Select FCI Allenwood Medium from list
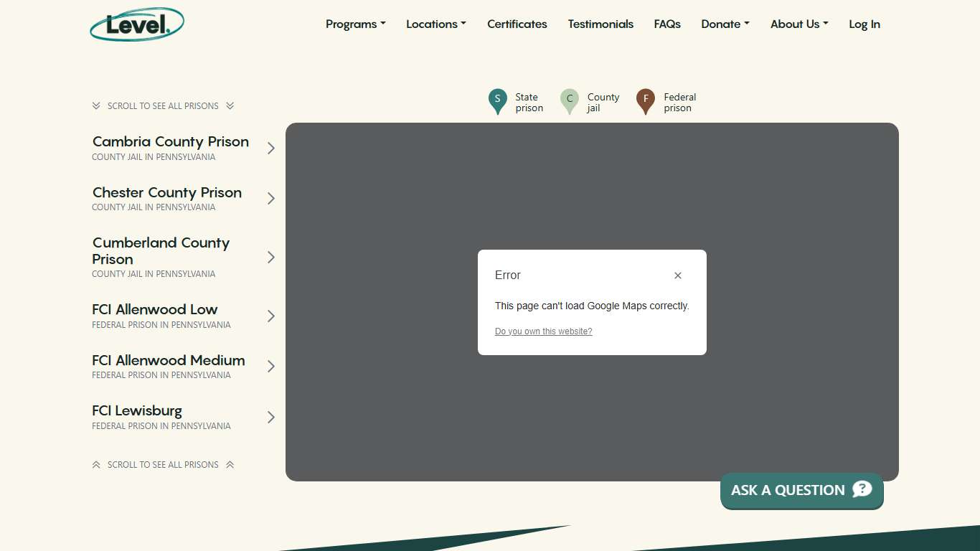980x551 pixels. tap(169, 361)
